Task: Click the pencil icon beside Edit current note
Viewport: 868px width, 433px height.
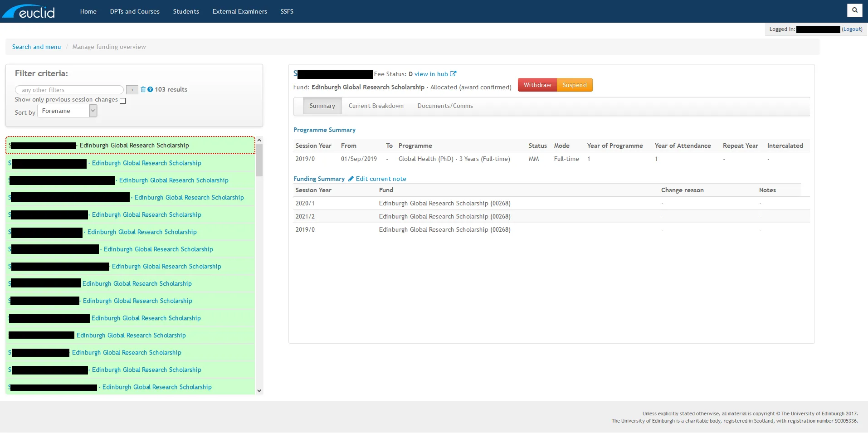Action: 350,179
